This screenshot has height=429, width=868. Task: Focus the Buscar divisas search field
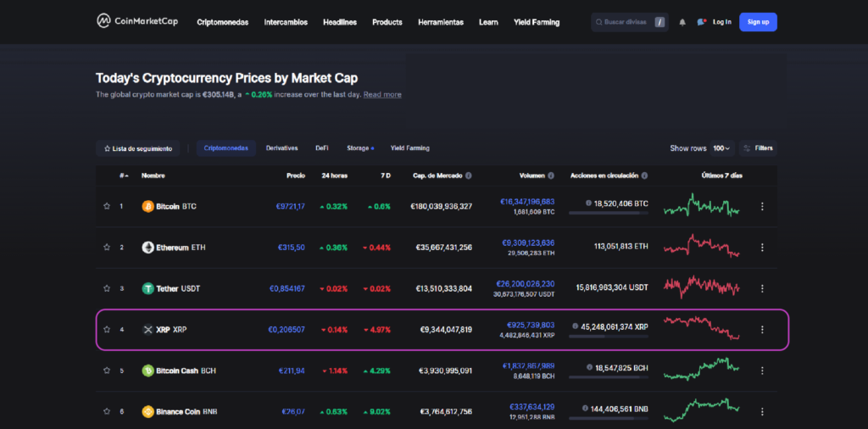click(630, 22)
